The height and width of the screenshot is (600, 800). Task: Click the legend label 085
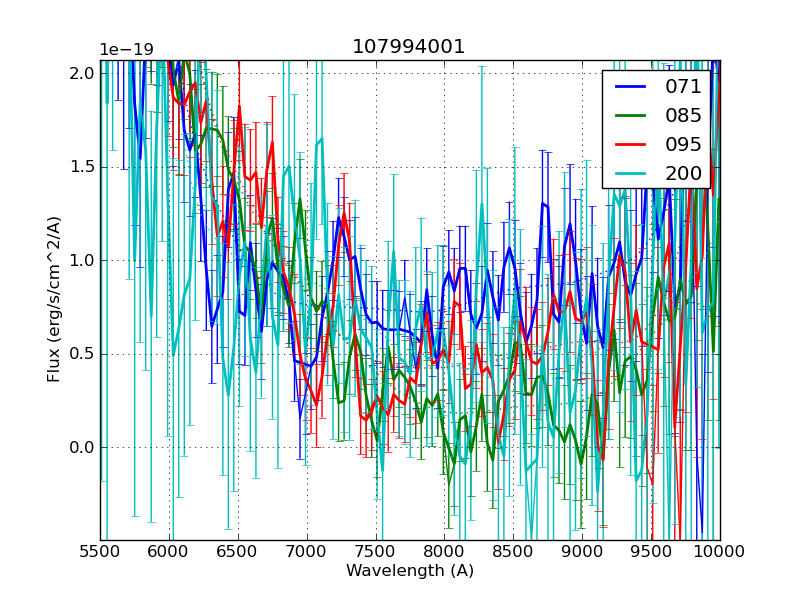pos(683,116)
